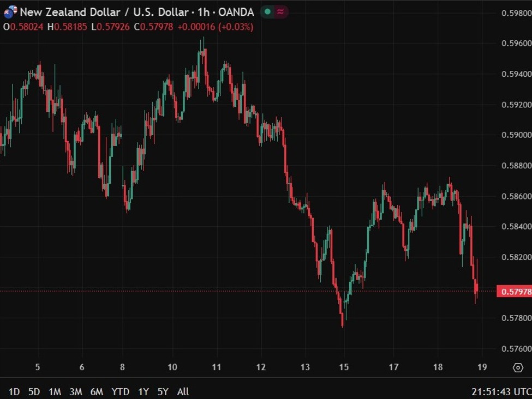The image size is (532, 399).
Task: Click the NZD/USD currency flag icon
Action: point(10,11)
